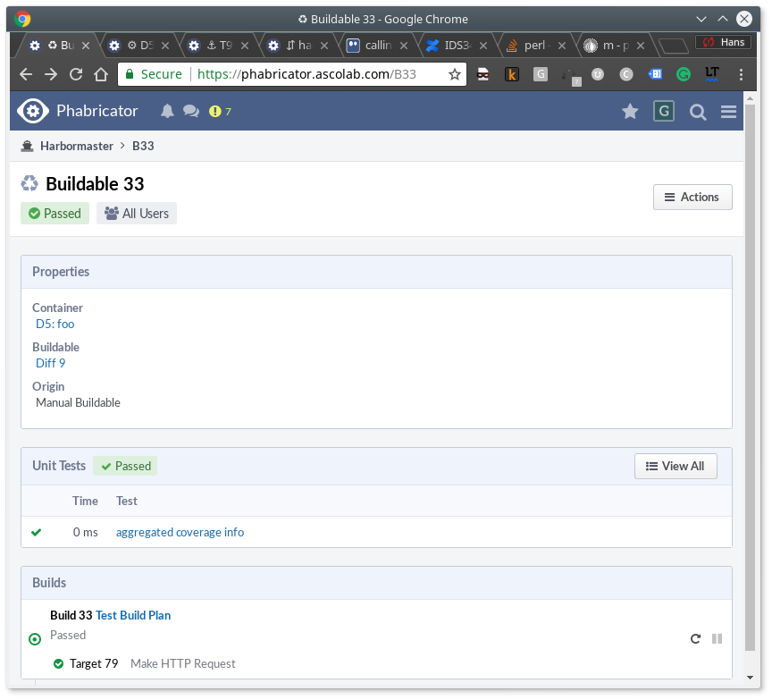The width and height of the screenshot is (772, 700).
Task: Open the messages chat bubbles icon
Action: click(x=191, y=112)
